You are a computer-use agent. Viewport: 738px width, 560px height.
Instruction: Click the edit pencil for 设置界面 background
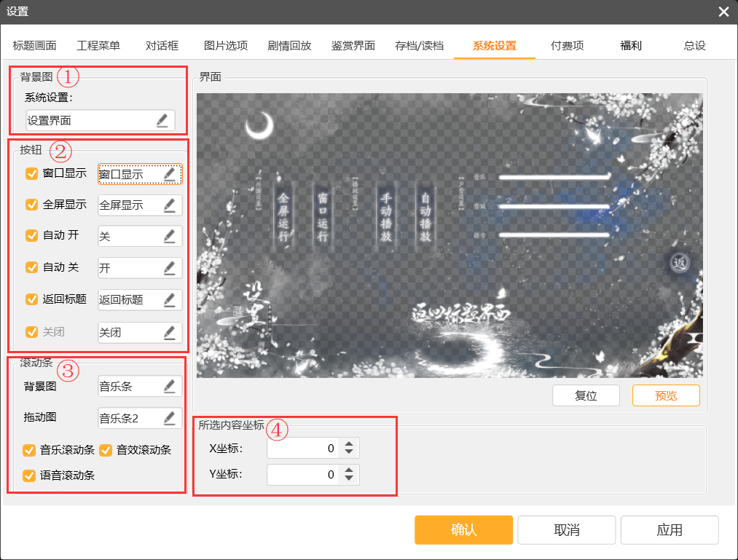click(162, 120)
